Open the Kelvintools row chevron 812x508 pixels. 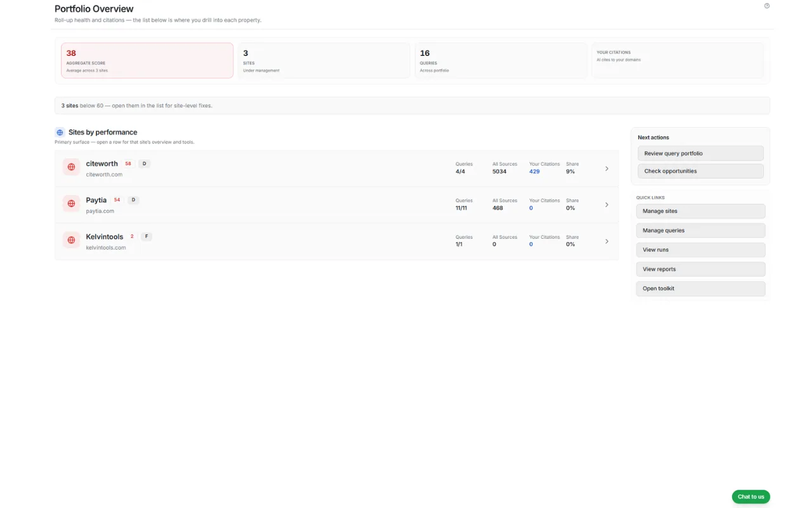(606, 241)
